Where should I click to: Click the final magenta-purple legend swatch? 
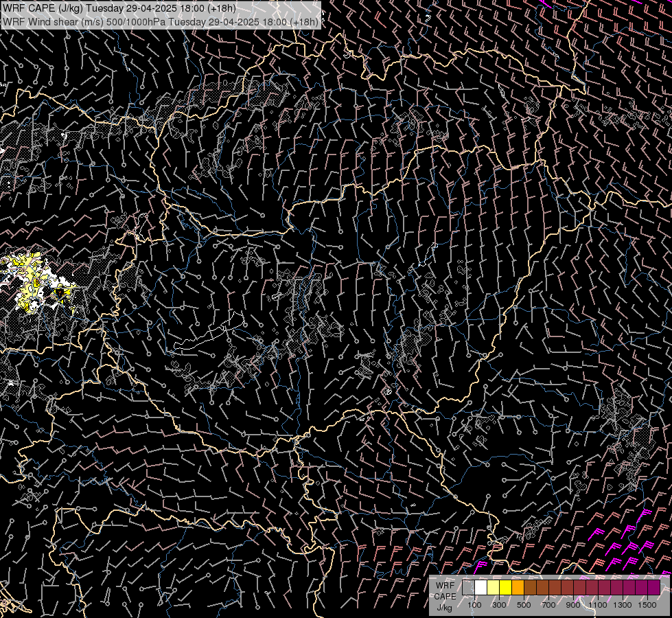pyautogui.click(x=654, y=588)
